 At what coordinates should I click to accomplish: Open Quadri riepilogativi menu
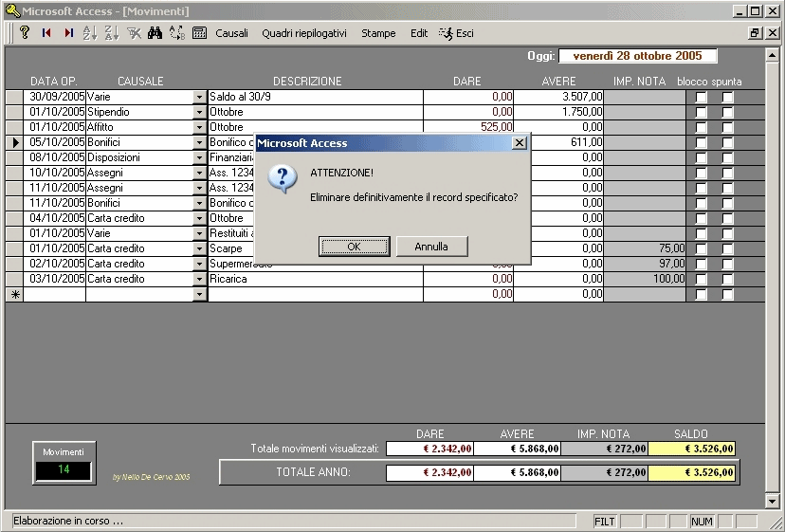pos(304,33)
